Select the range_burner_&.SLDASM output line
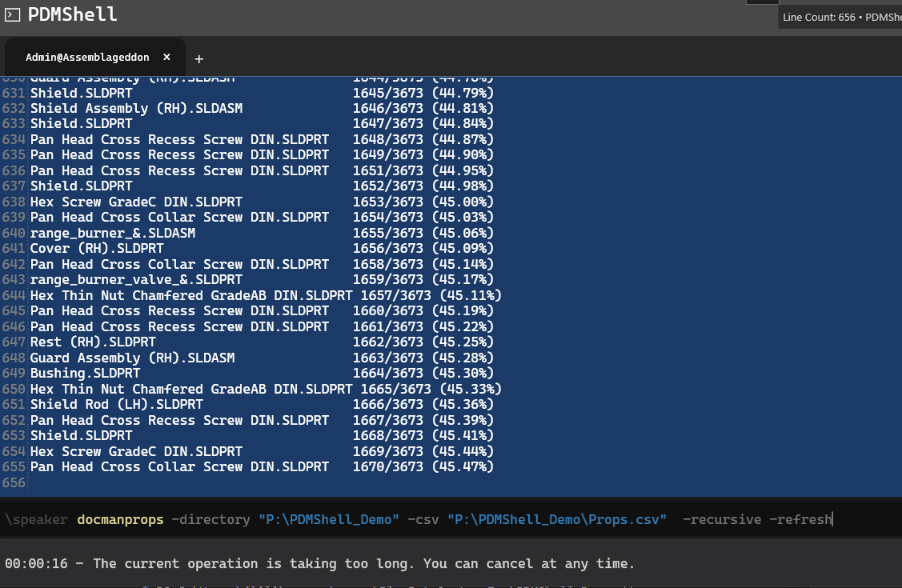The width and height of the screenshot is (902, 588). (112, 233)
